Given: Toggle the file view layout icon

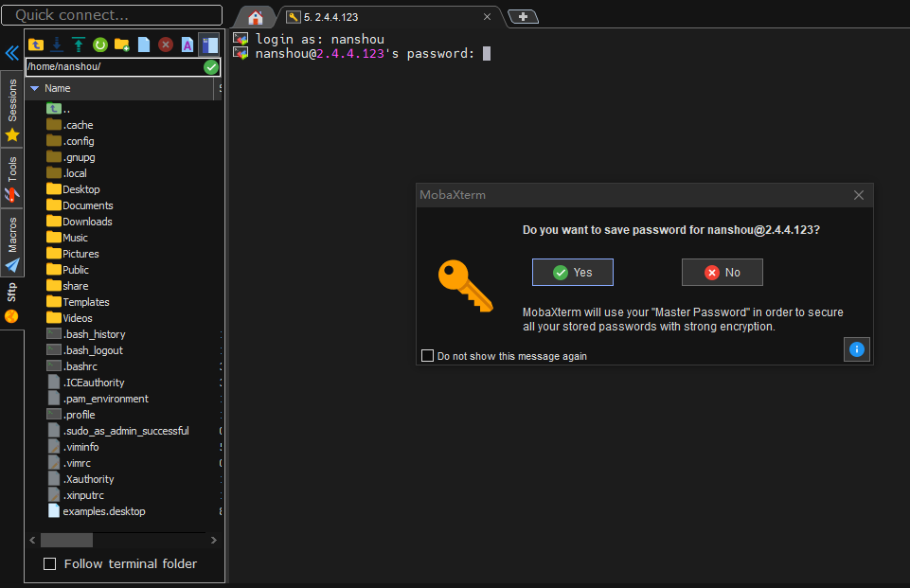Looking at the screenshot, I should [209, 45].
